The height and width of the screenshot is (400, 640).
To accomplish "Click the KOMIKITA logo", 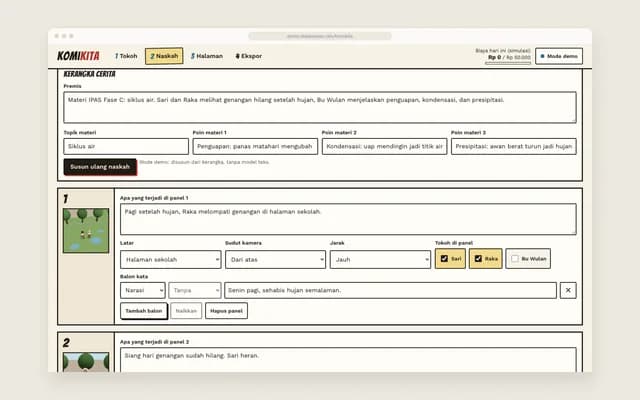I will (78, 56).
